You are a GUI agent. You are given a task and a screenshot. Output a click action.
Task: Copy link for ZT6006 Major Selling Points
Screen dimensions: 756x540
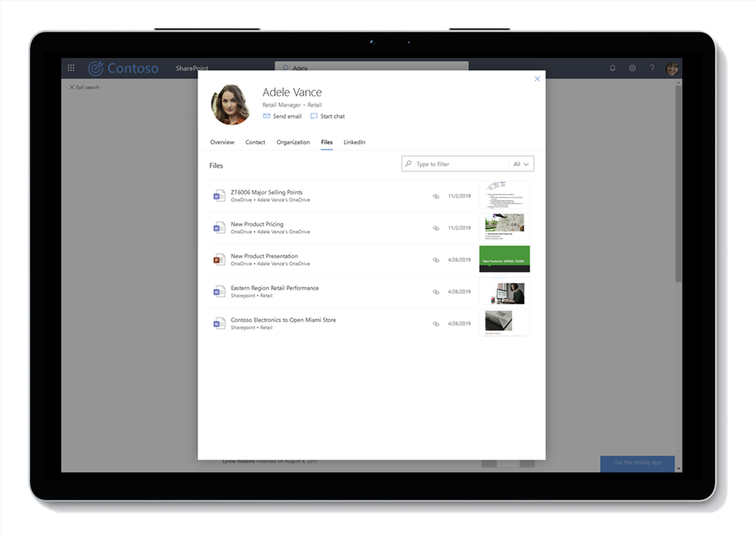pyautogui.click(x=436, y=196)
